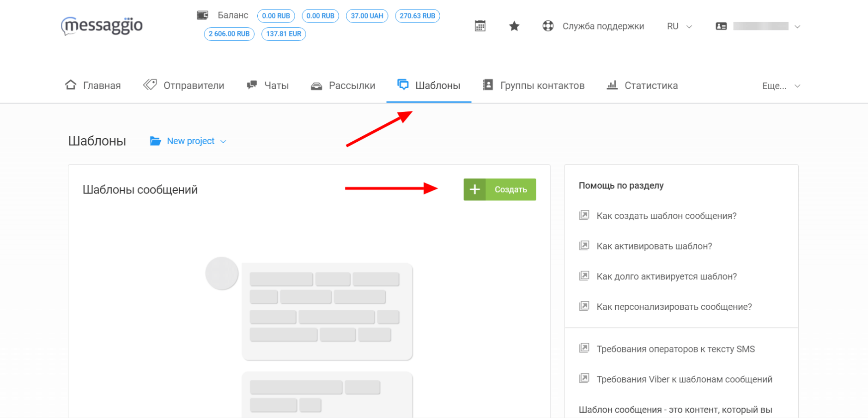Viewport: 868px width, 418px height.
Task: Click external link icon for Как создать шаблон сообщения
Action: point(584,215)
